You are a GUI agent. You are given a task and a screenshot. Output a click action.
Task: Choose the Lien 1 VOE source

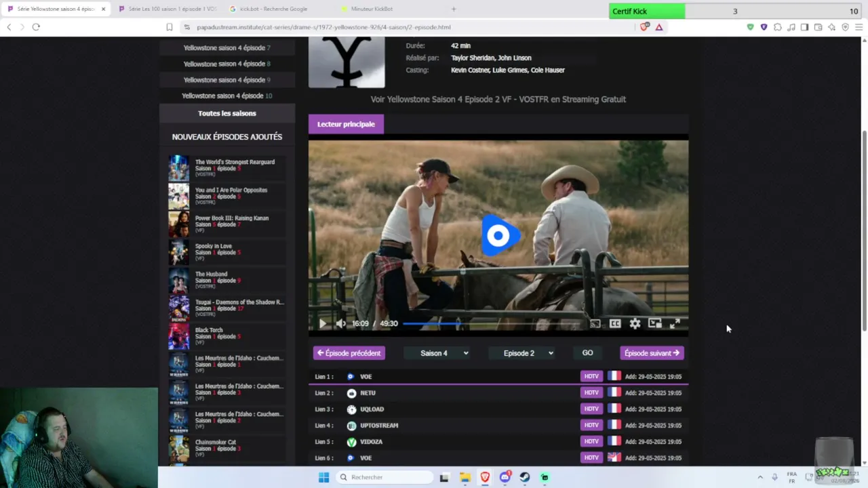coord(498,376)
